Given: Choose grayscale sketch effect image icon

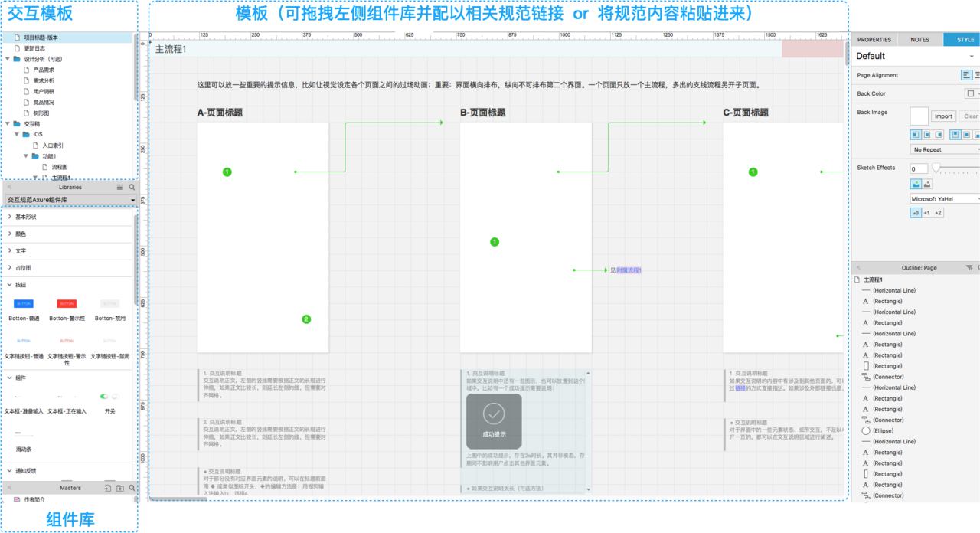Looking at the screenshot, I should pyautogui.click(x=928, y=184).
